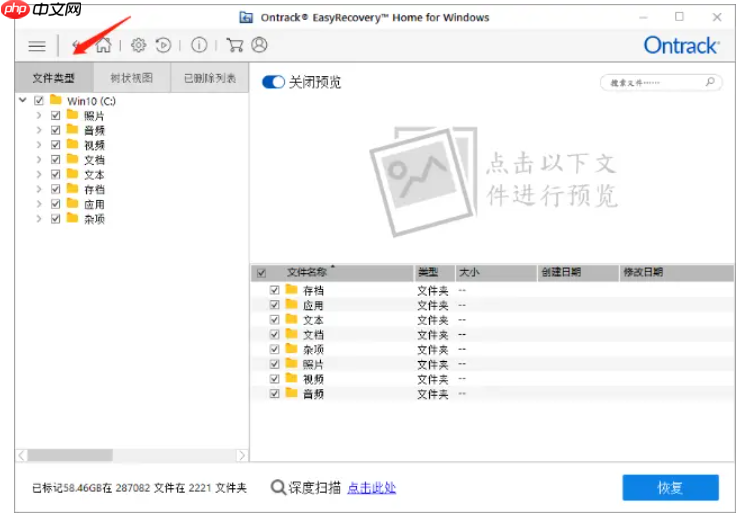Click 应用 folder icon in tree
This screenshot has height=518, width=747.
pos(72,203)
